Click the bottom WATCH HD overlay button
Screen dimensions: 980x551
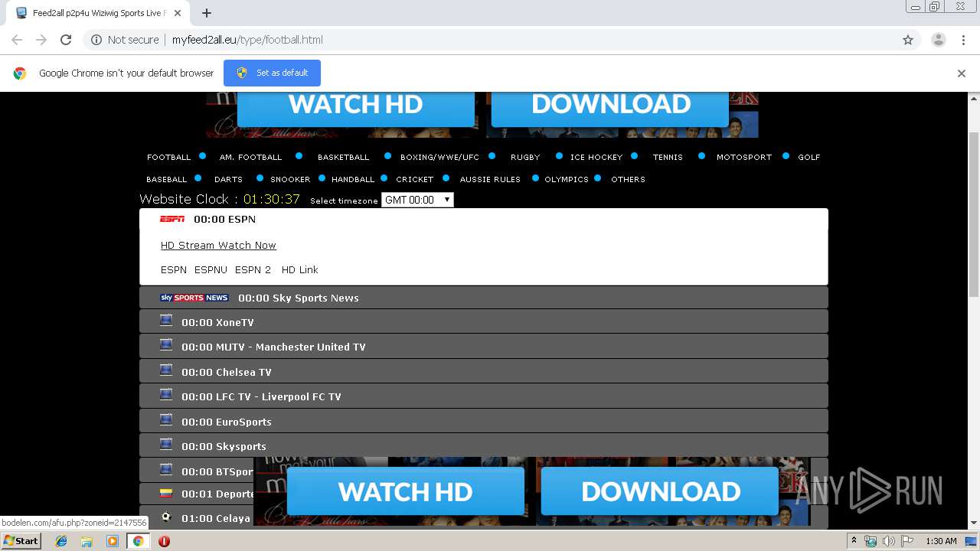tap(405, 491)
